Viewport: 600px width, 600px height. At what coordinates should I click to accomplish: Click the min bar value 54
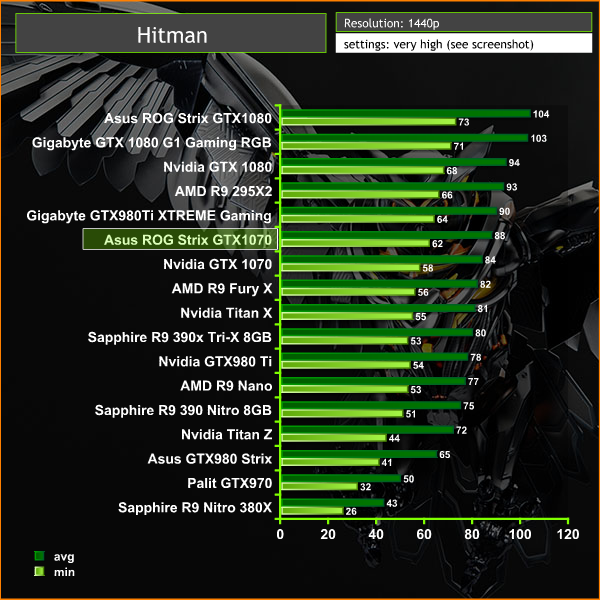coord(418,365)
